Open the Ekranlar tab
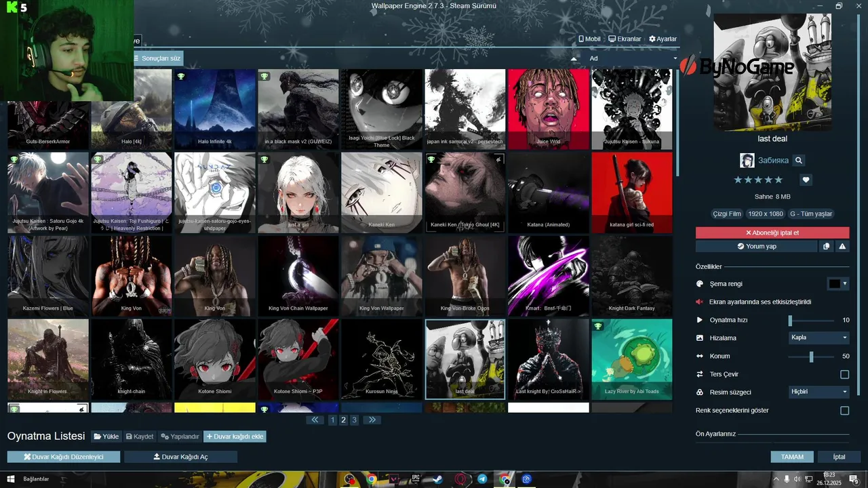 tap(625, 39)
